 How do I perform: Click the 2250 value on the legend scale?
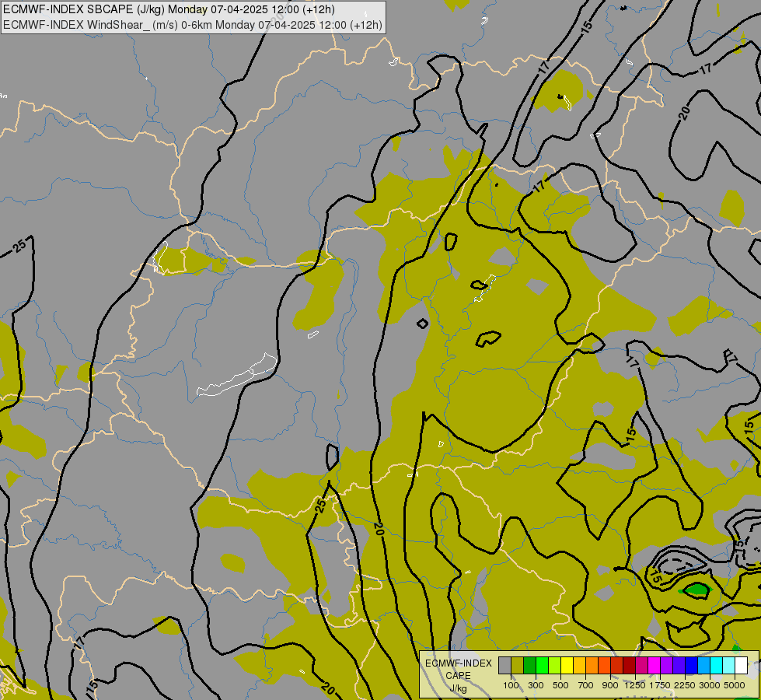(x=685, y=685)
